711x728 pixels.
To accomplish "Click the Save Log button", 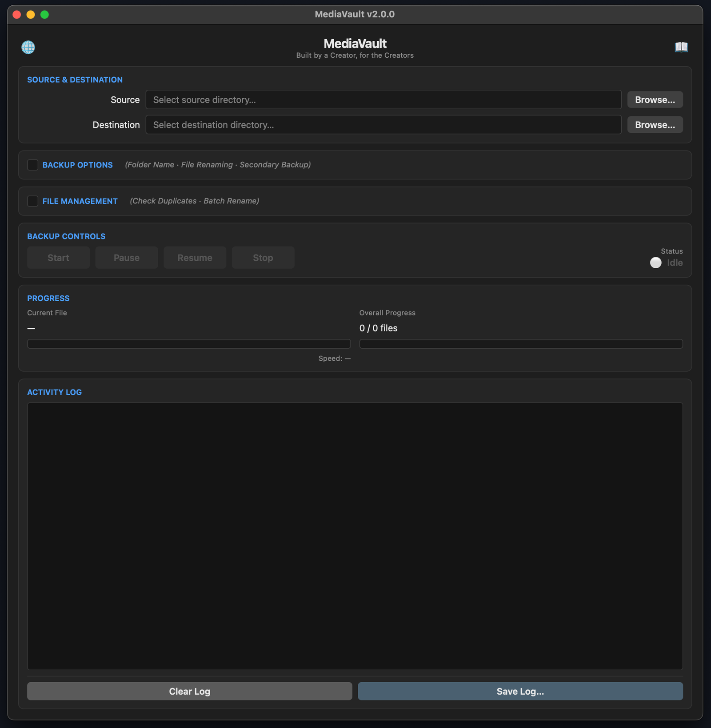I will (x=520, y=691).
